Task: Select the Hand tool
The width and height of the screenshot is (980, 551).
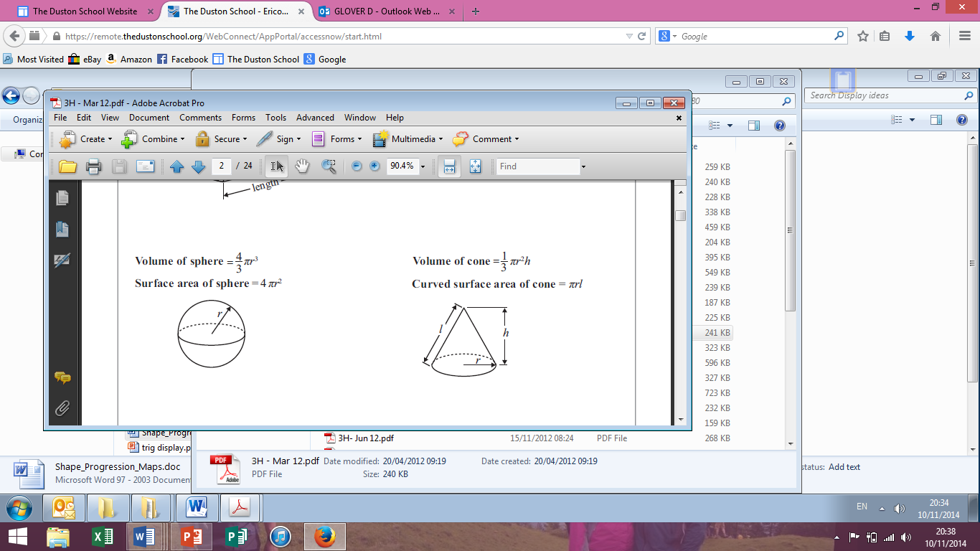Action: [302, 166]
